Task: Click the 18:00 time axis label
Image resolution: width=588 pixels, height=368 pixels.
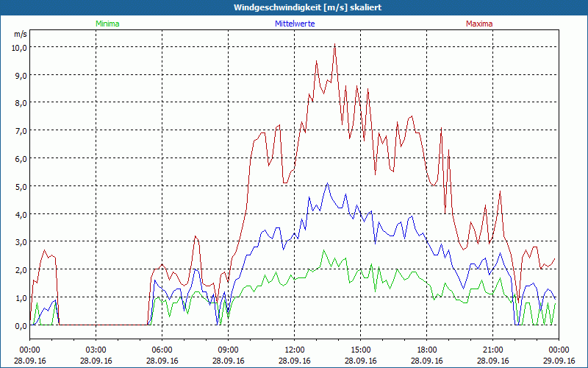Action: (427, 350)
